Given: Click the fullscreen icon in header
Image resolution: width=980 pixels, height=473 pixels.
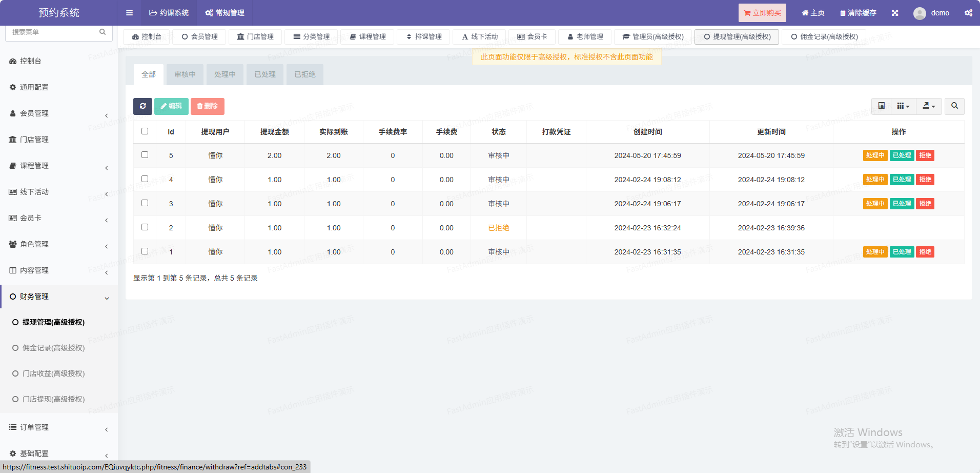Looking at the screenshot, I should 895,13.
